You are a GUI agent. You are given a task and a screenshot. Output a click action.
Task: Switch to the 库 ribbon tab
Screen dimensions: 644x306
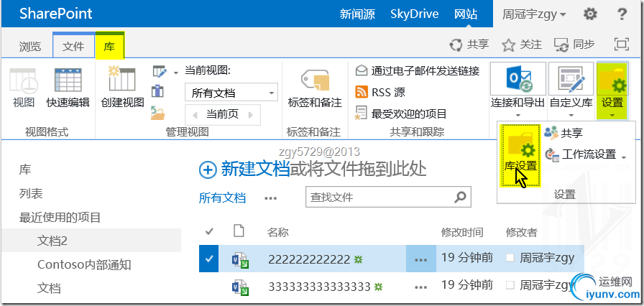click(110, 46)
